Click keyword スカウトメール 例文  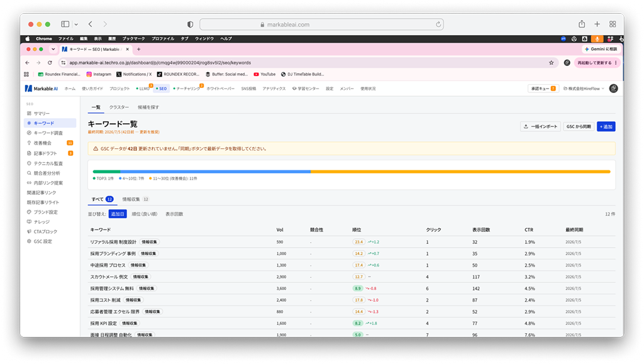click(x=109, y=277)
